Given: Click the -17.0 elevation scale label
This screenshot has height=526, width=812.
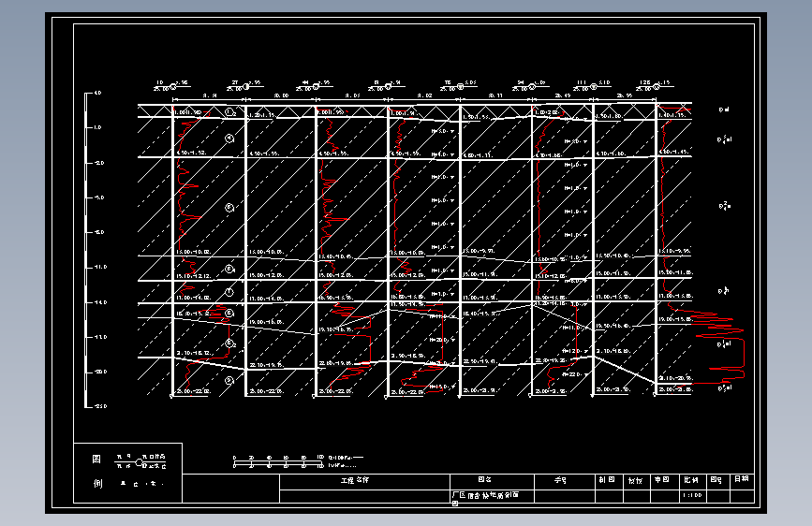Looking at the screenshot, I should pyautogui.click(x=100, y=337).
